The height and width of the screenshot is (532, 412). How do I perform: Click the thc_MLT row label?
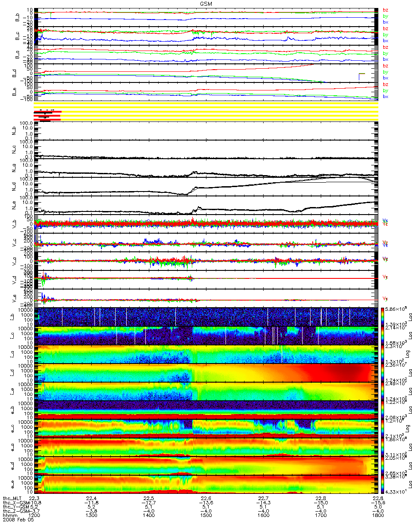[12, 498]
